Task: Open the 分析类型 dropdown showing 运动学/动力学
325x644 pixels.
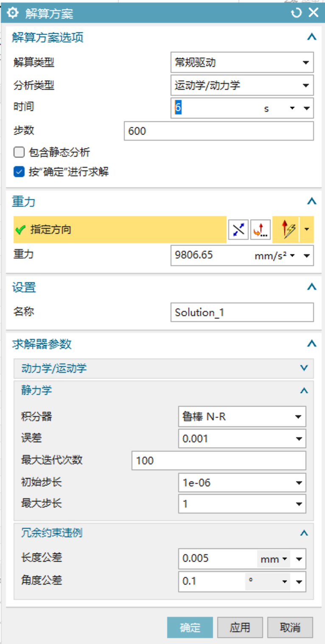Action: 242,86
